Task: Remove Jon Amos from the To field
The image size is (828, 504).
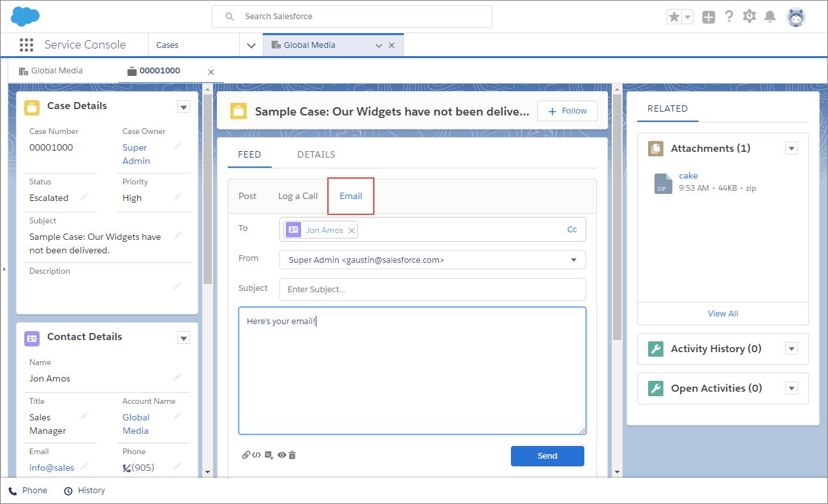Action: click(351, 230)
